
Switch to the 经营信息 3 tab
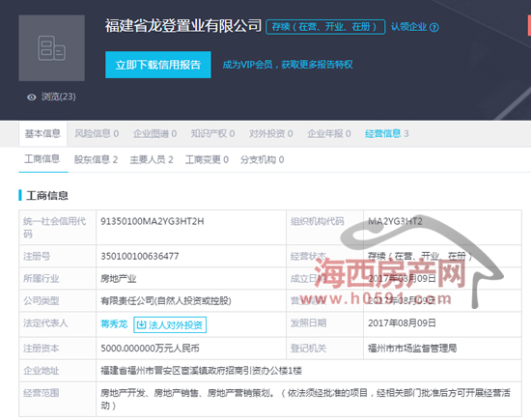click(387, 134)
